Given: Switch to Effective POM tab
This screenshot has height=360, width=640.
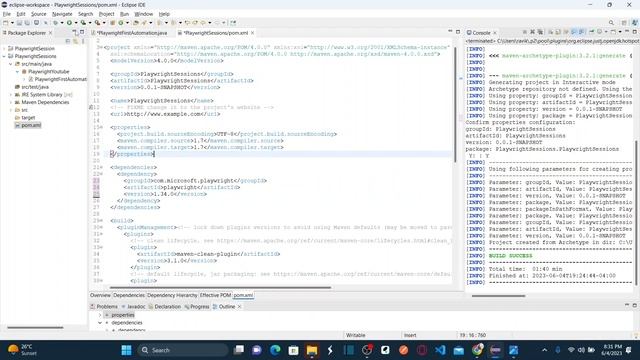Looking at the screenshot, I should (x=215, y=295).
